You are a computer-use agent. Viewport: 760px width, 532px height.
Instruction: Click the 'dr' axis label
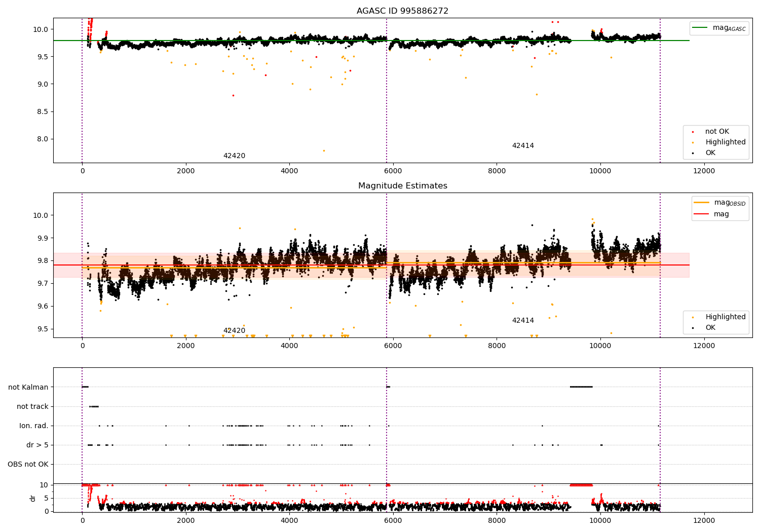point(33,498)
